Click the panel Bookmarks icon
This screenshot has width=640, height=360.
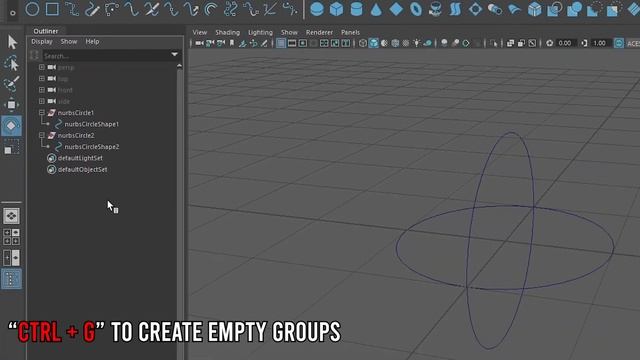232,43
